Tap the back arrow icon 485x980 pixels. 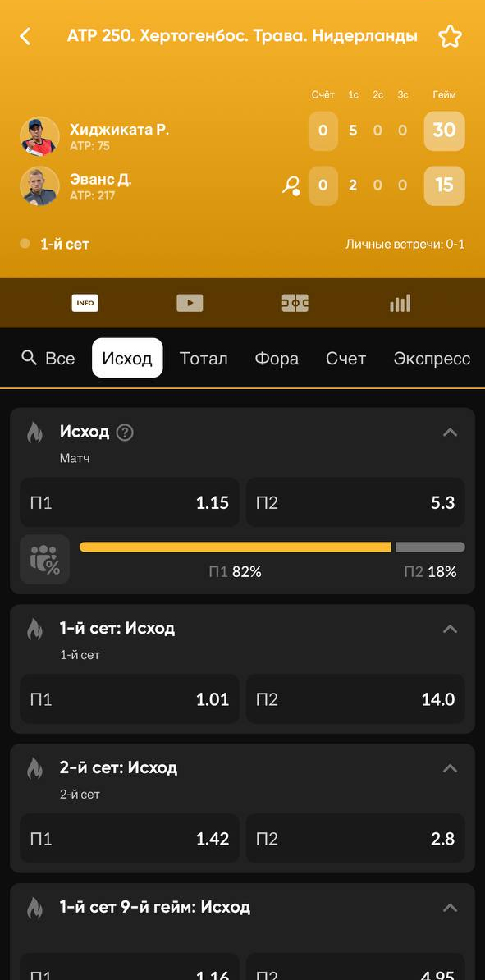25,36
